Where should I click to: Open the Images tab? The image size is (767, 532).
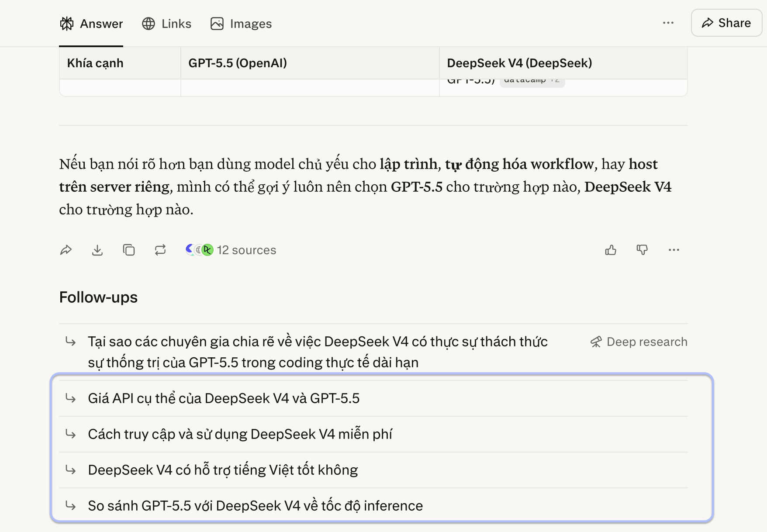241,24
